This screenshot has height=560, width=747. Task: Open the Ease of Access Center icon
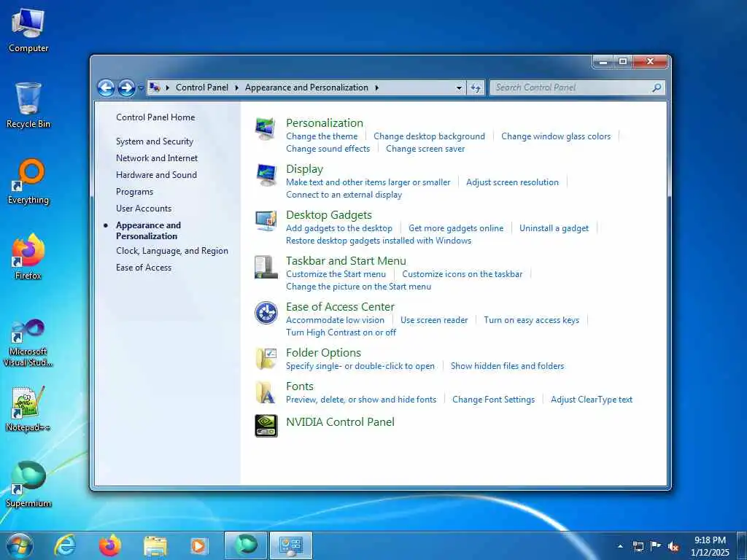click(x=266, y=313)
